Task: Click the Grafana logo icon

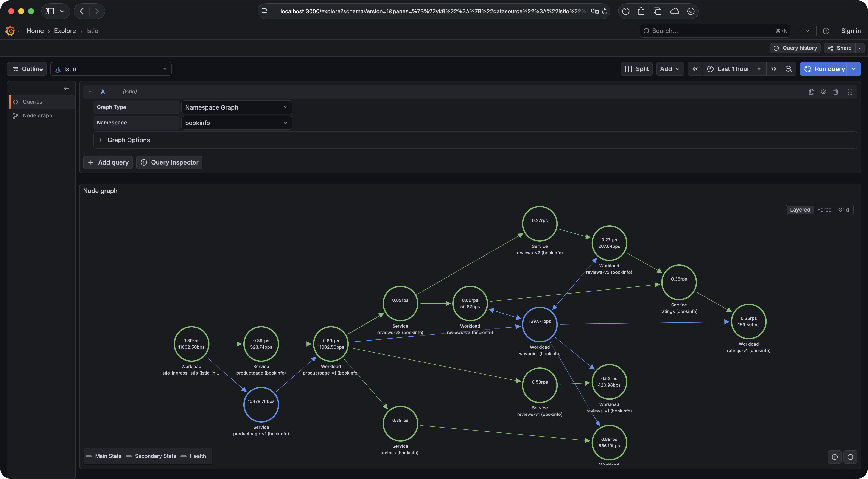Action: (10, 31)
